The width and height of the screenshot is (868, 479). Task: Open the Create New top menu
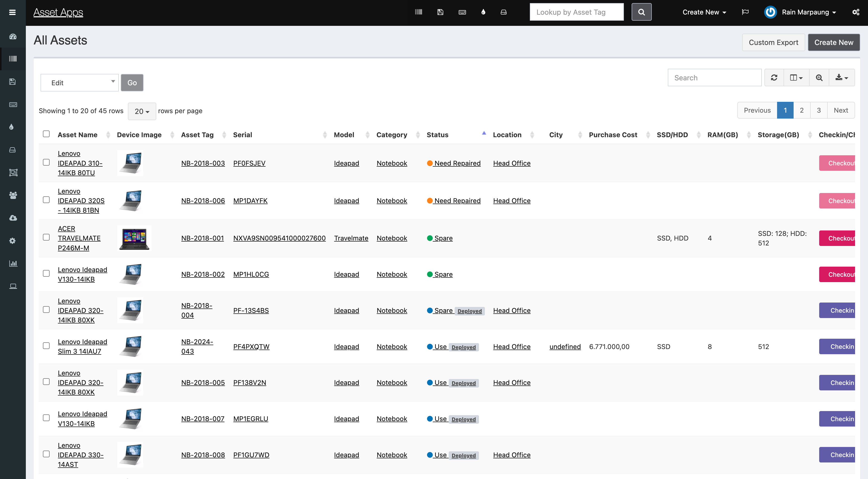704,12
